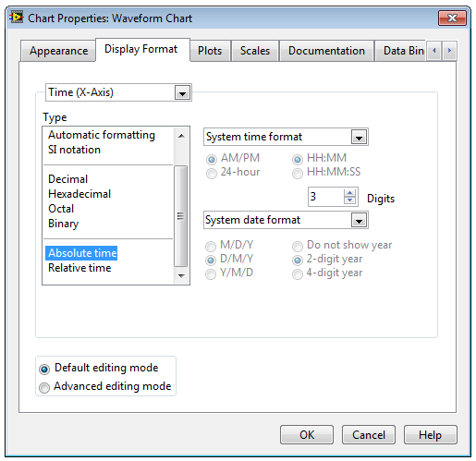The image size is (476, 461).
Task: Select Advanced editing mode radio button
Action: pyautogui.click(x=44, y=387)
